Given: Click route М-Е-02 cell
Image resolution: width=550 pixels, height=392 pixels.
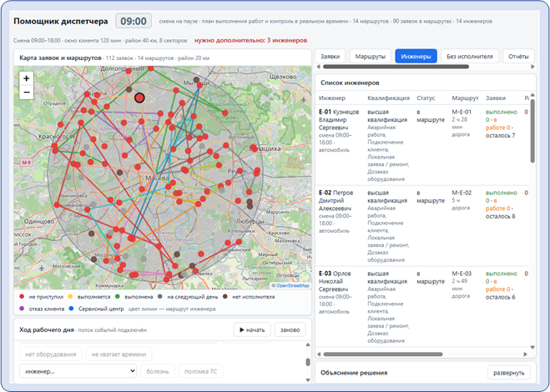Looking at the screenshot, I should point(462,193).
